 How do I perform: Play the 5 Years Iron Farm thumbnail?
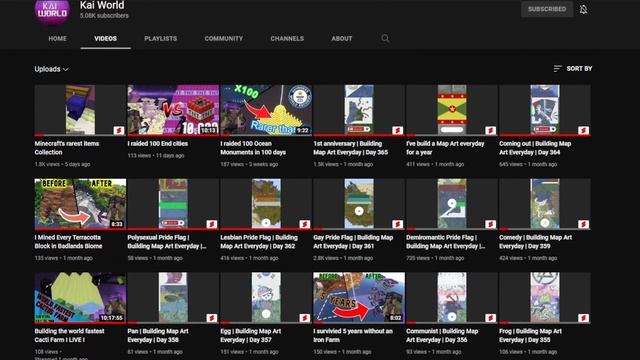[x=359, y=297]
